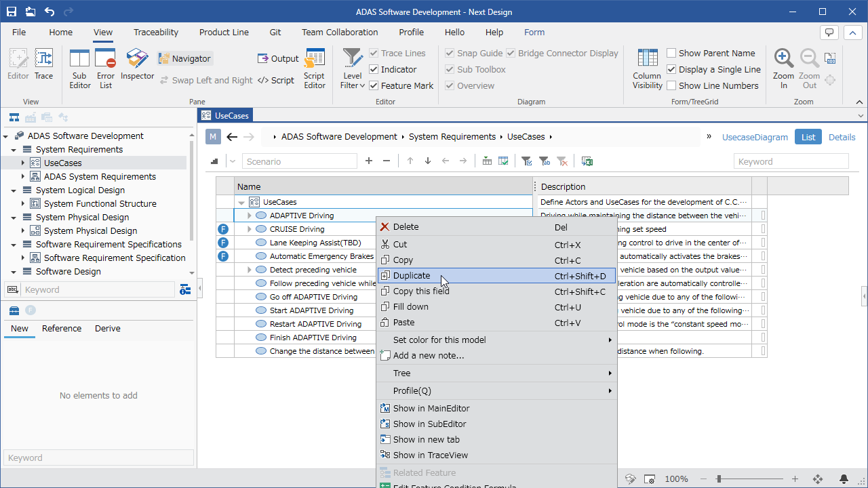Open Set color for this model submenu
Image resolution: width=868 pixels, height=488 pixels.
[496, 340]
